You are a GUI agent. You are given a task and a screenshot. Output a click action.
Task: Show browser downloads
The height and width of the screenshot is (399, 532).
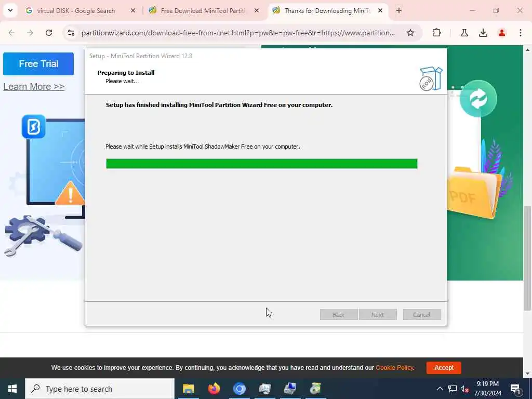(x=483, y=33)
